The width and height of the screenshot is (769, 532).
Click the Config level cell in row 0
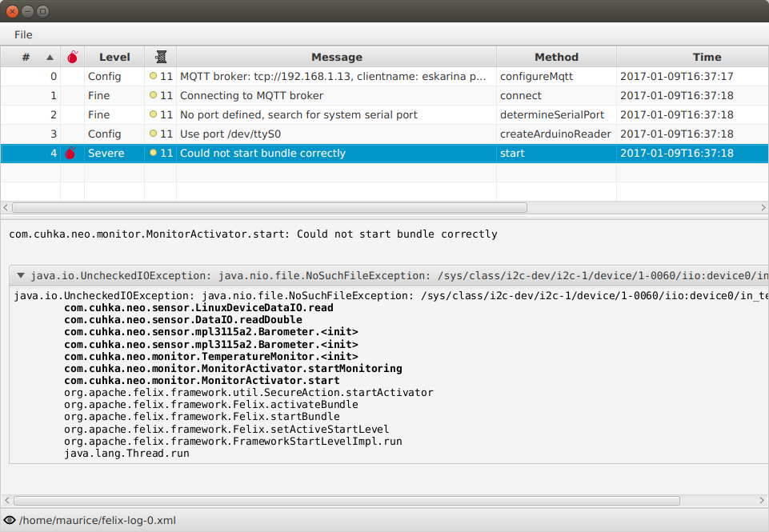tap(114, 77)
